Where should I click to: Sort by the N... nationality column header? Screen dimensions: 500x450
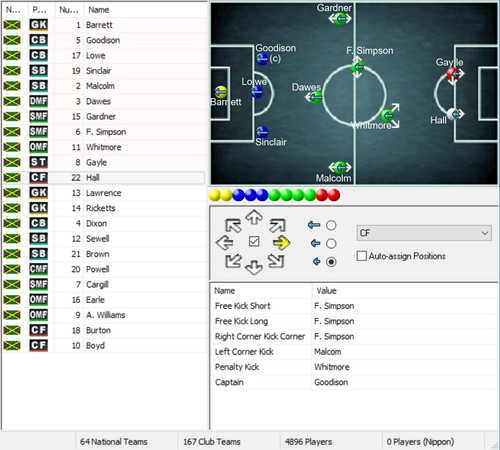[x=13, y=10]
